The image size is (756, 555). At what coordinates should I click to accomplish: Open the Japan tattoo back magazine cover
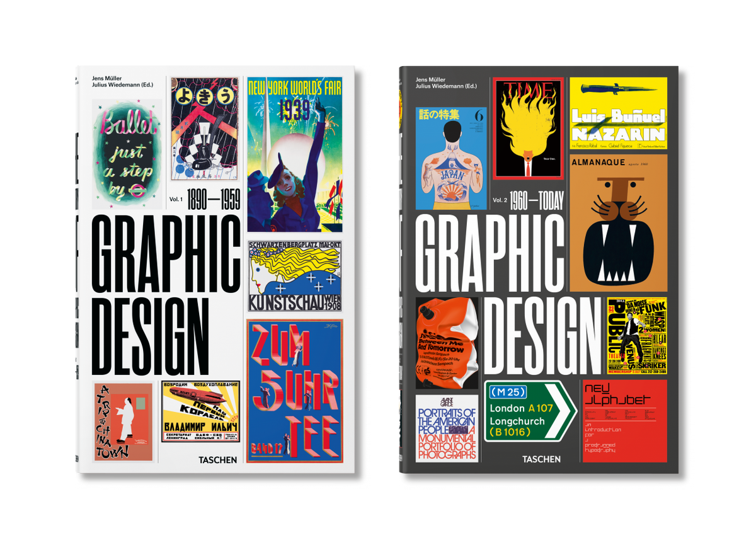click(x=451, y=157)
